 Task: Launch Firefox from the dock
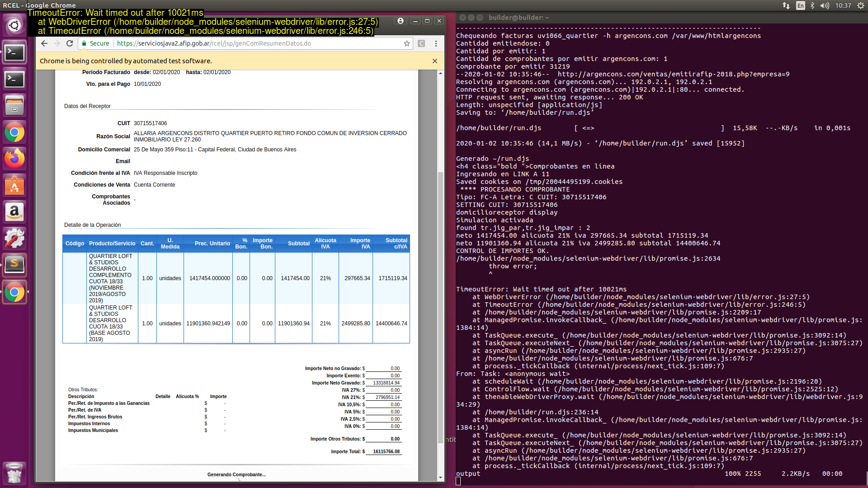[x=14, y=159]
